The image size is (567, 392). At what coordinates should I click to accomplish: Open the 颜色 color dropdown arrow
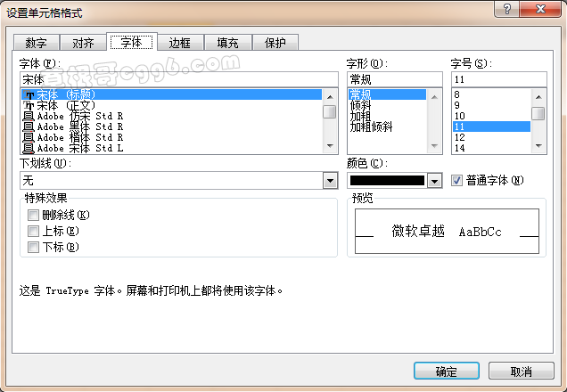point(434,181)
